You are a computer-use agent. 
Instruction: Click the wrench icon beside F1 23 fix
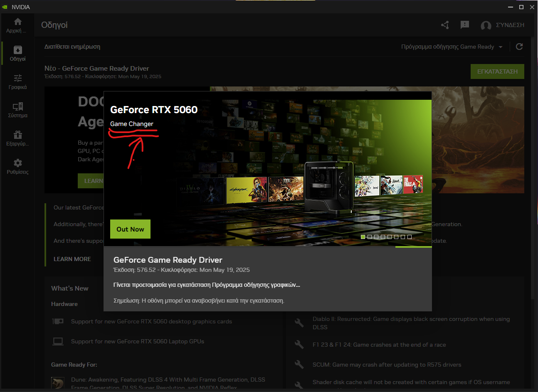tap(299, 345)
